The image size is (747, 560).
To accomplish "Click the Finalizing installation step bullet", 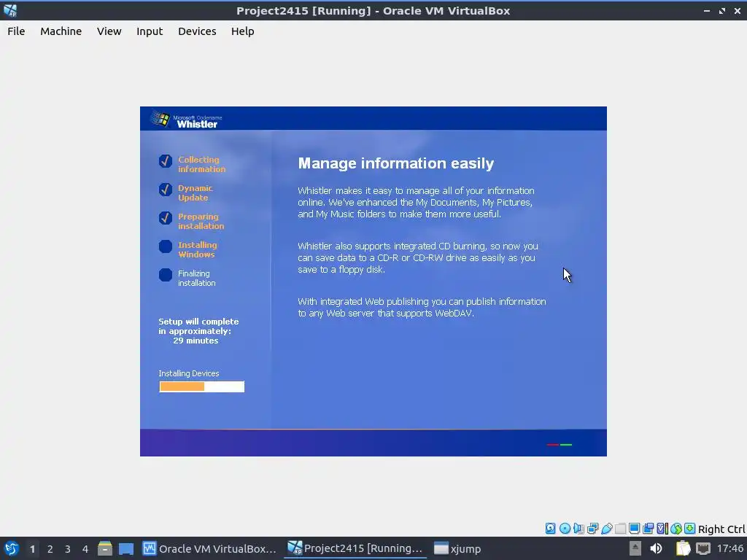I will click(166, 275).
